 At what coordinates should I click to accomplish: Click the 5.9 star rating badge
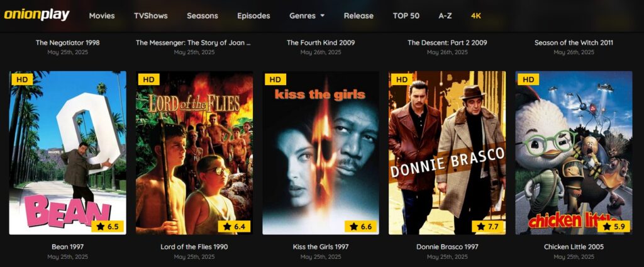click(614, 226)
